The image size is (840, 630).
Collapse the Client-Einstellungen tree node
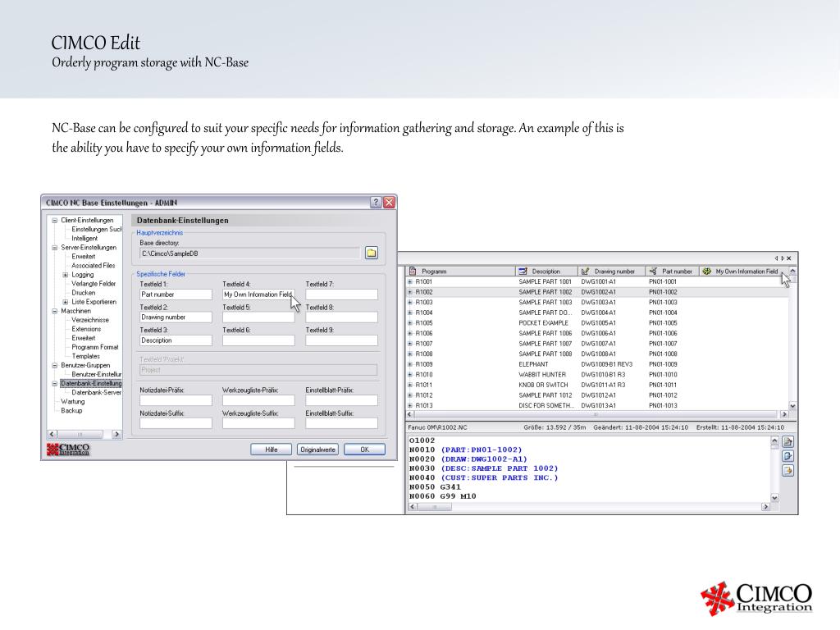click(55, 220)
